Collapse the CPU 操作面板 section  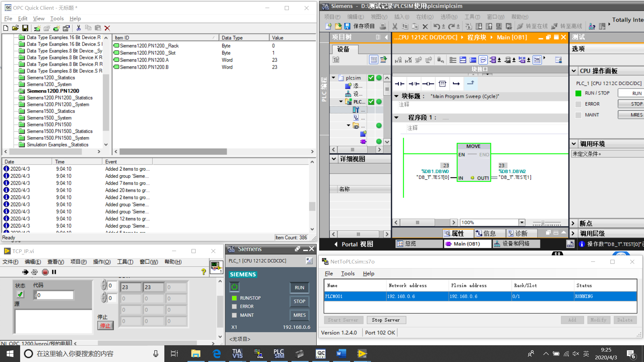(574, 70)
